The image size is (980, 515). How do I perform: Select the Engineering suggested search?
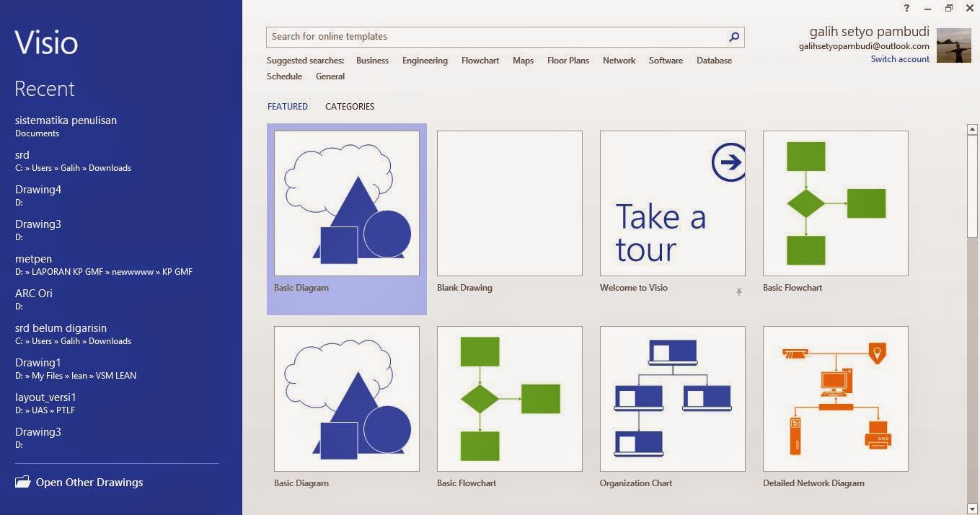click(425, 61)
